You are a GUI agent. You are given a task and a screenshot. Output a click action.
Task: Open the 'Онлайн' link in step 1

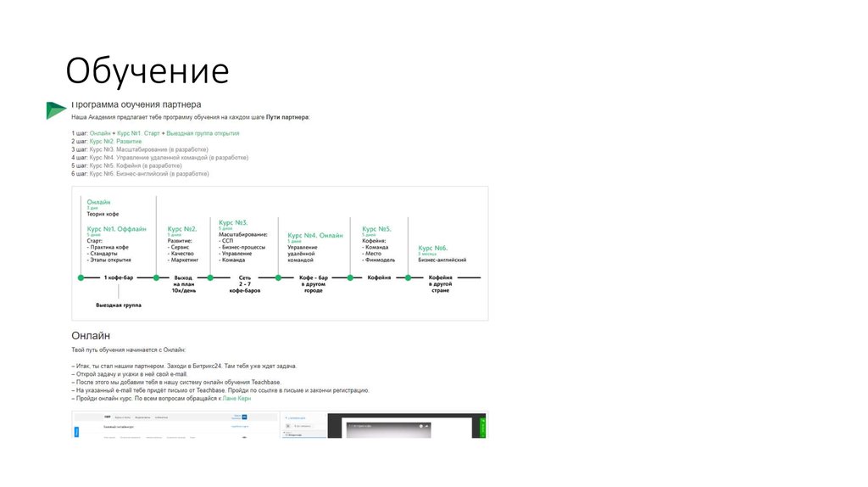[100, 133]
